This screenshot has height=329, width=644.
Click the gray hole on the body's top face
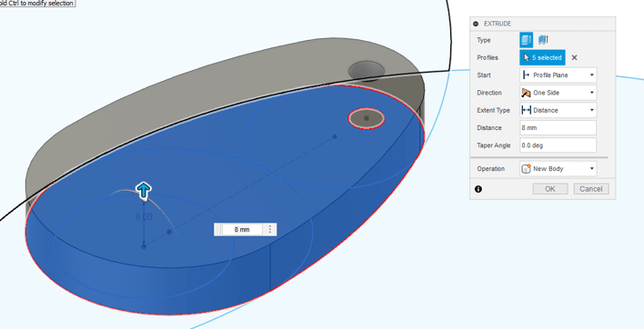point(367,71)
